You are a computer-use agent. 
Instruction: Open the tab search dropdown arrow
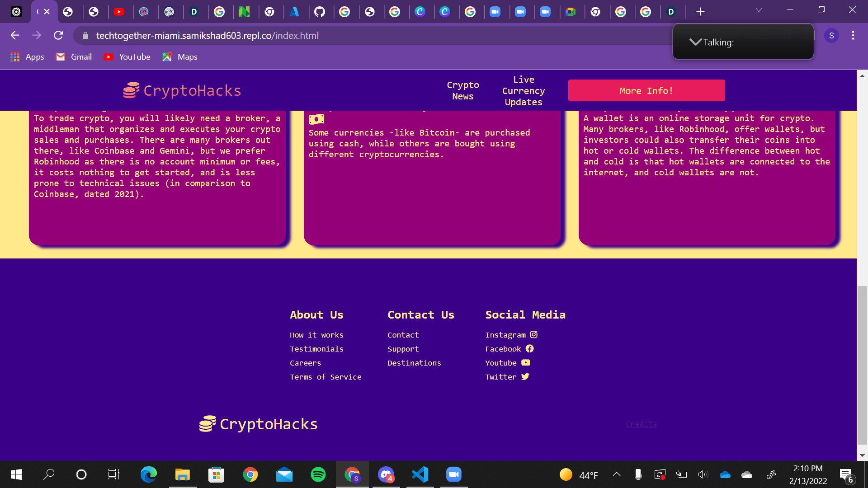tap(759, 10)
